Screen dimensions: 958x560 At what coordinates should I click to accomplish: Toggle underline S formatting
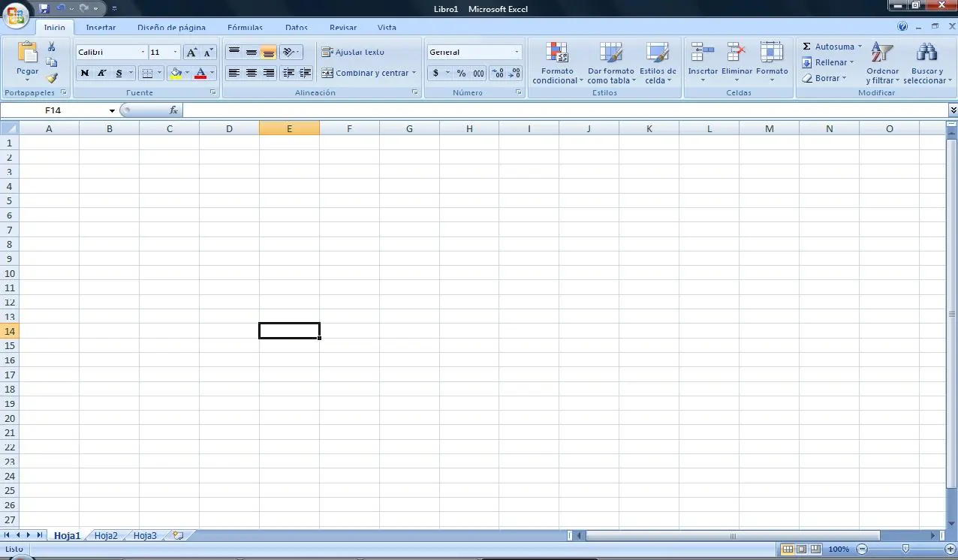pos(119,74)
